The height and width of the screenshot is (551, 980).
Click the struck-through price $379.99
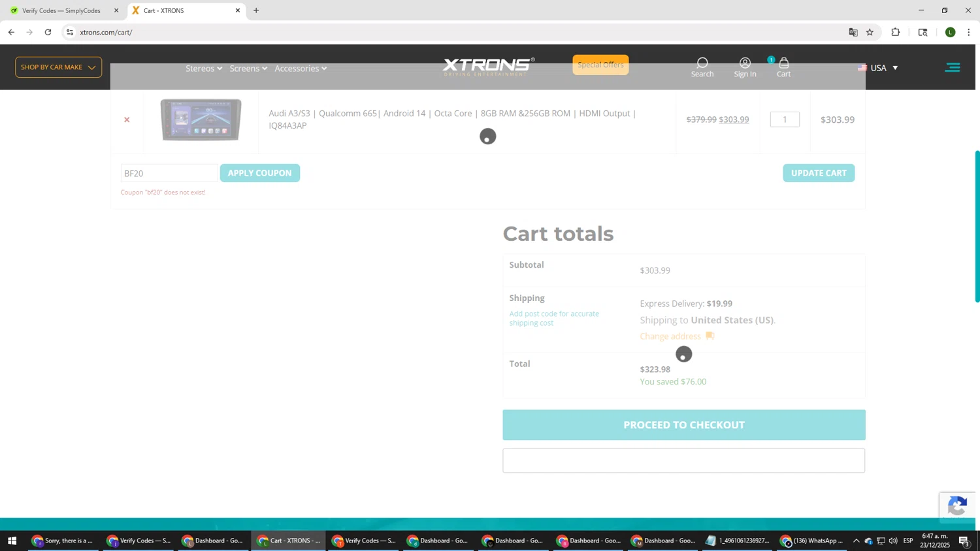[701, 119]
